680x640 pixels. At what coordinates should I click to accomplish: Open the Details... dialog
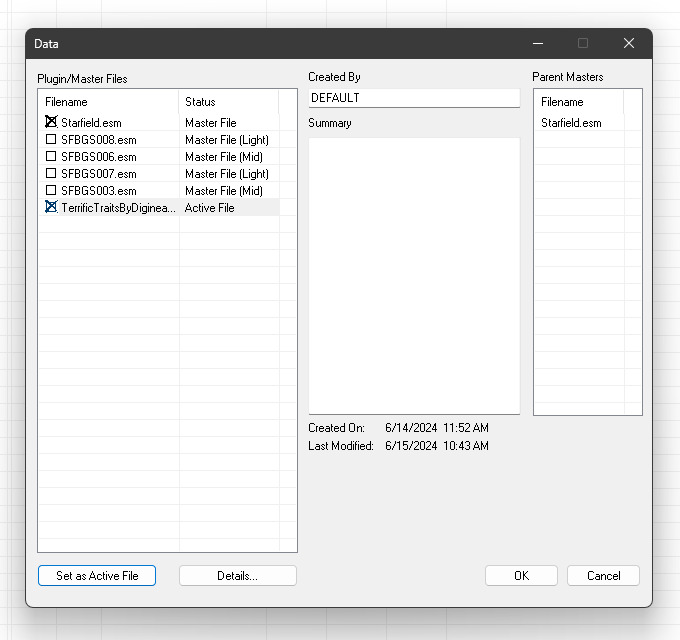[x=238, y=575]
